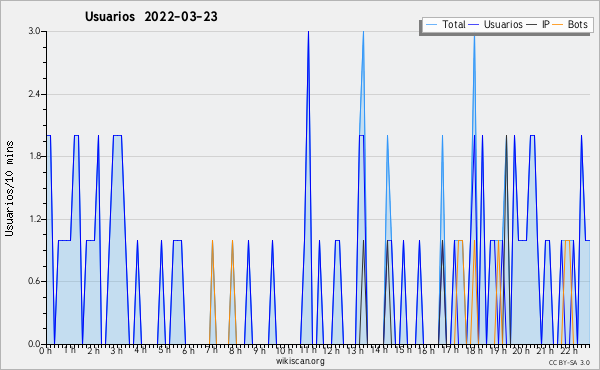Click the 5 h x-axis label
The height and width of the screenshot is (370, 600).
(164, 350)
